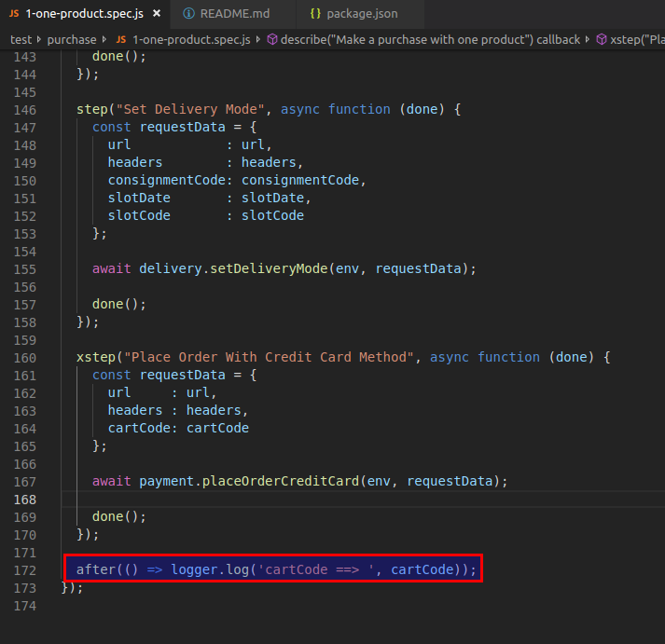Click line number 168 in the gutter
665x644 pixels.
click(x=25, y=500)
